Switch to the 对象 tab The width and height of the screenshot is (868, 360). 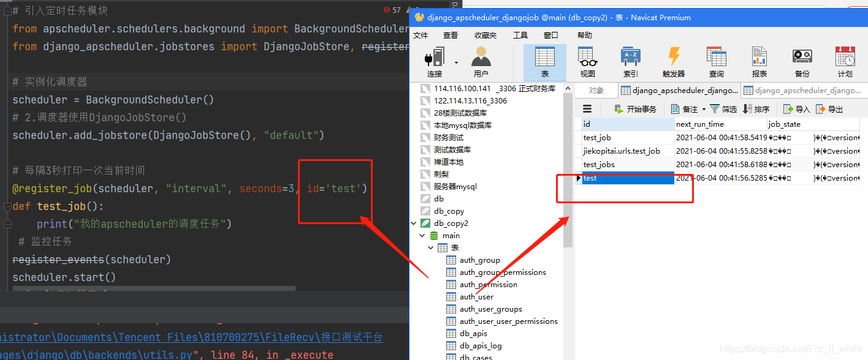[596, 91]
